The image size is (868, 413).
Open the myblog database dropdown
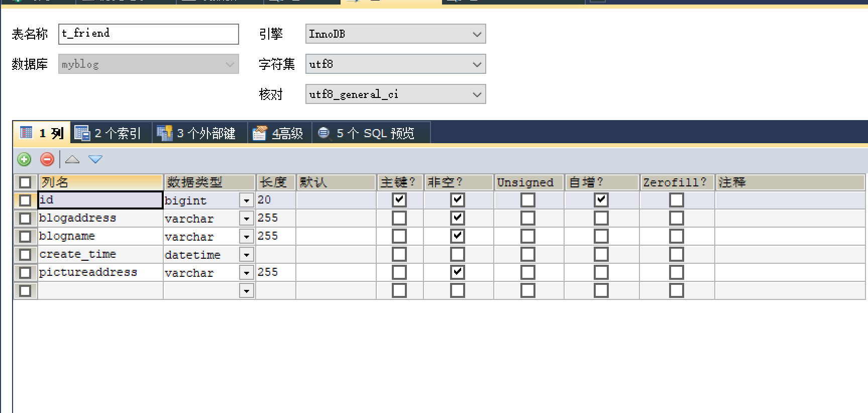pyautogui.click(x=149, y=64)
